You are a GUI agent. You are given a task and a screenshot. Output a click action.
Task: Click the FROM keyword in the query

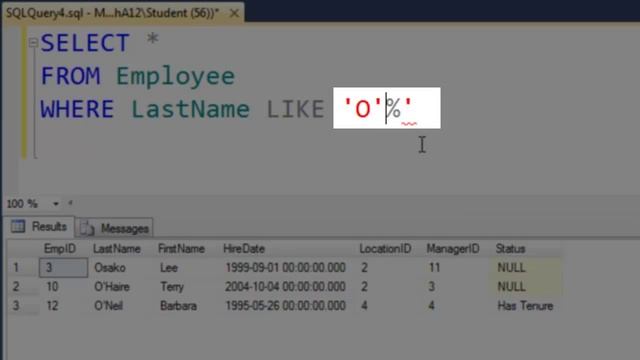point(71,76)
